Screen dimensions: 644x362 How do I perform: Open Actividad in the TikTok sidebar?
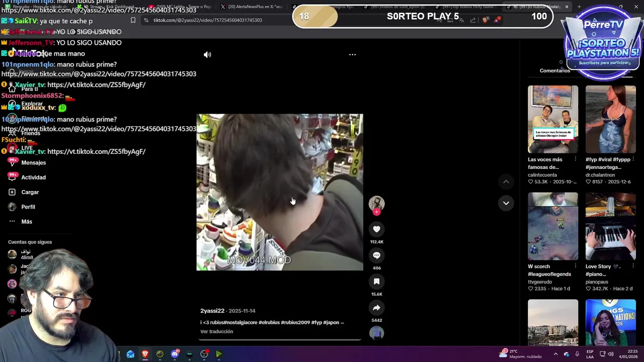coord(27,177)
